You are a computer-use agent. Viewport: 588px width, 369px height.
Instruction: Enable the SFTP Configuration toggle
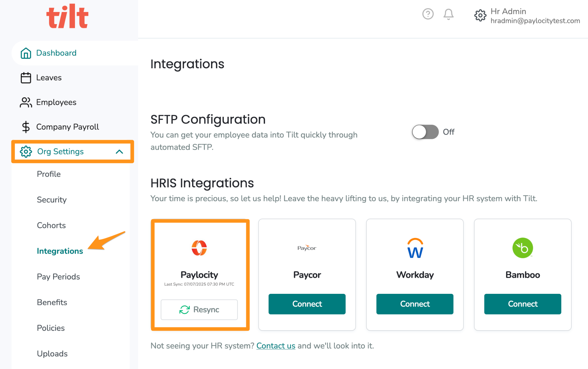pos(425,132)
